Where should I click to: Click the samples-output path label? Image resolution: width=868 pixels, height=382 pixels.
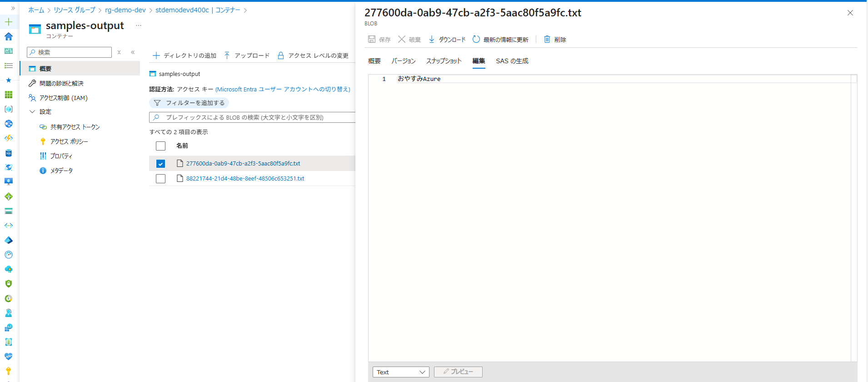click(x=180, y=74)
